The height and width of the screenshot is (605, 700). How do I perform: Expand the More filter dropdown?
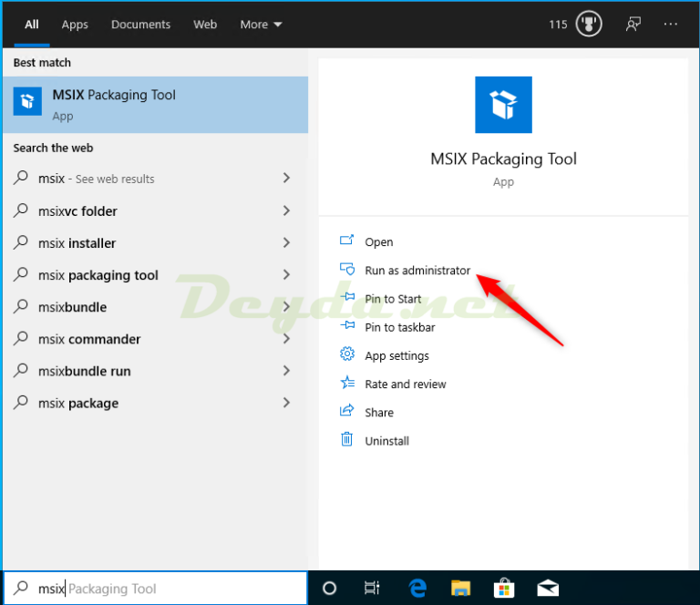[261, 25]
